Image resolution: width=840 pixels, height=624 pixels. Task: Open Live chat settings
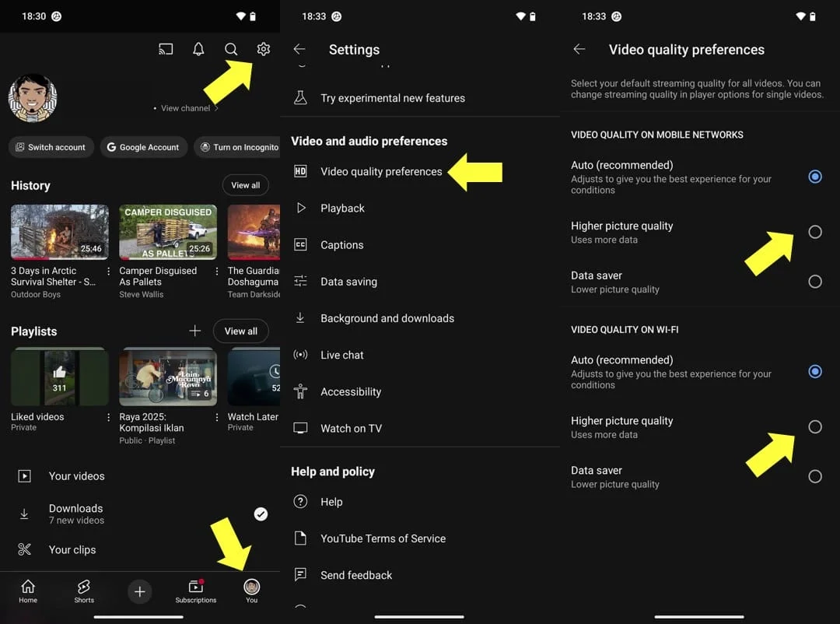(x=420, y=355)
